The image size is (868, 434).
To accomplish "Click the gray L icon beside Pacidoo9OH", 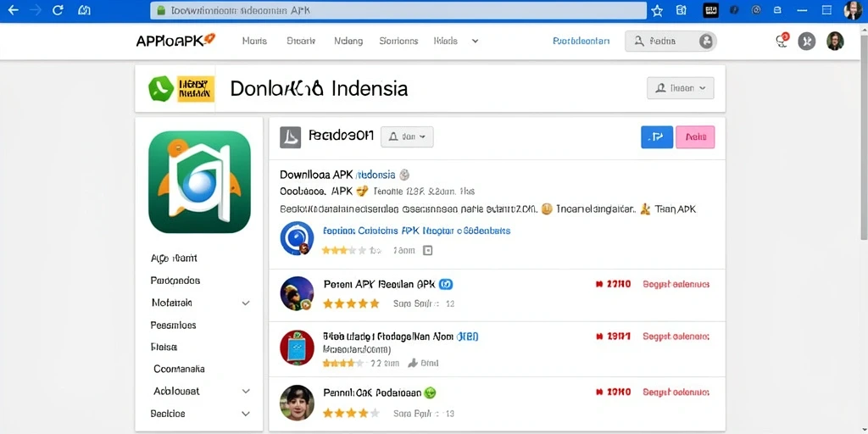I will [x=290, y=137].
